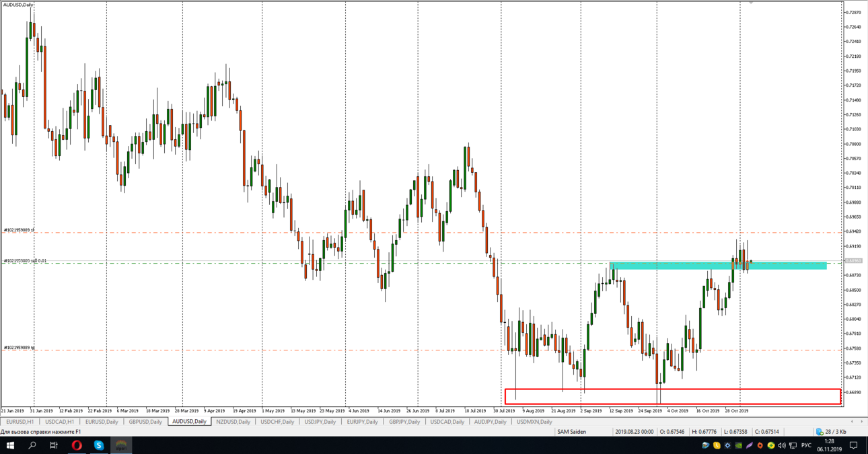Switch the РУС input language indicator
The width and height of the screenshot is (868, 454).
(806, 445)
